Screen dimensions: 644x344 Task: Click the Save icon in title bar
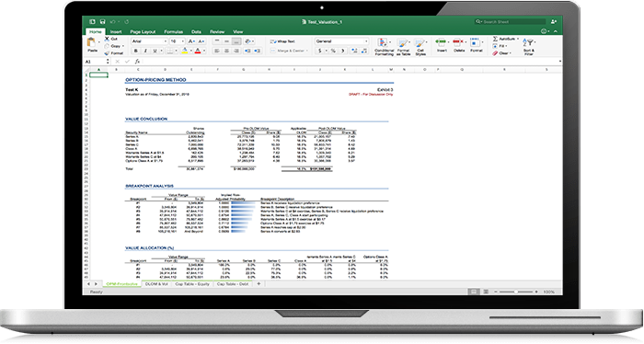tap(102, 22)
